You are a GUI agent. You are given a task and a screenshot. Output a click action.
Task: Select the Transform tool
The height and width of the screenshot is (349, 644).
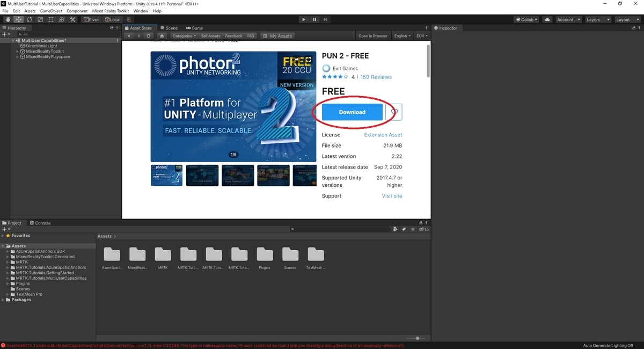62,19
